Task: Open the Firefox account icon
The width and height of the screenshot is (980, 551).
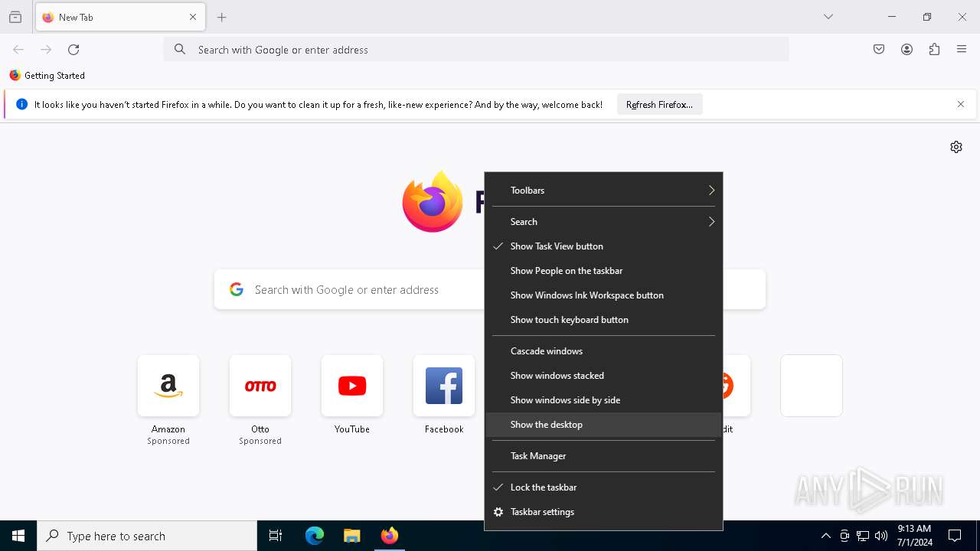Action: click(x=906, y=50)
